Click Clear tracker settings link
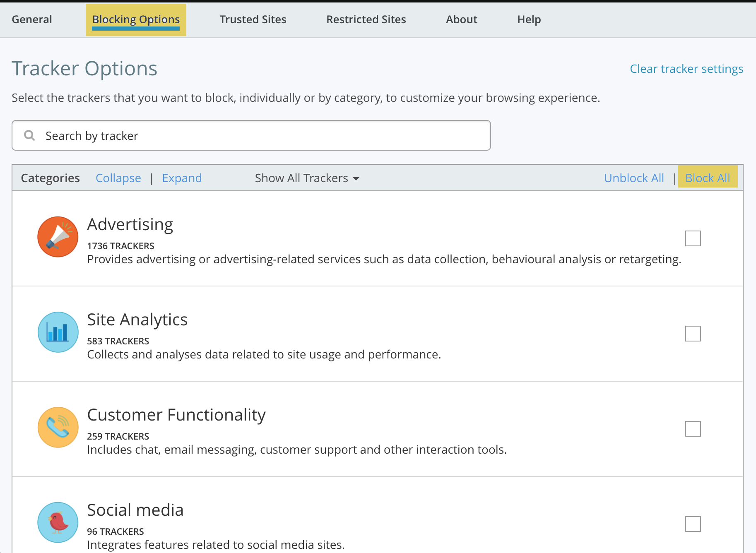The width and height of the screenshot is (756, 553). tap(686, 69)
